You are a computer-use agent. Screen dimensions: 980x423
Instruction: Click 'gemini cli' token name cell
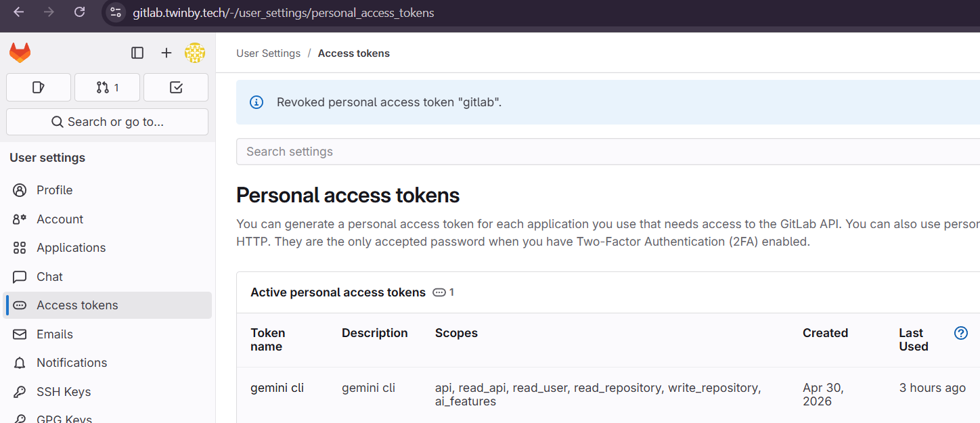pos(277,388)
